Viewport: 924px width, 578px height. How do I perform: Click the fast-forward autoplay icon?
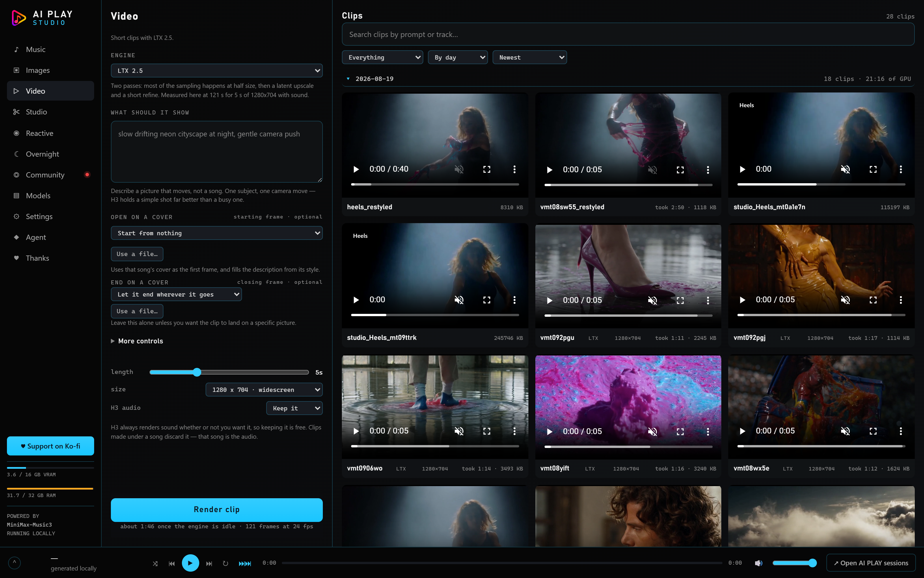245,564
